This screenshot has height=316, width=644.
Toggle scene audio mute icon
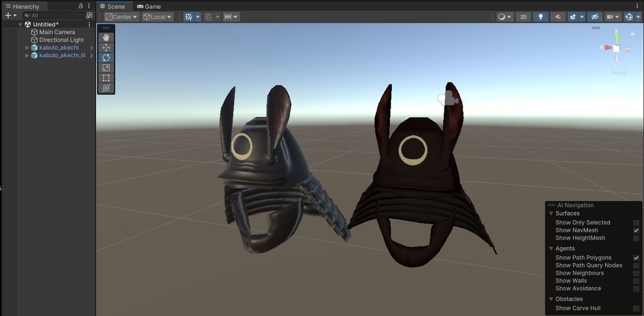[558, 17]
